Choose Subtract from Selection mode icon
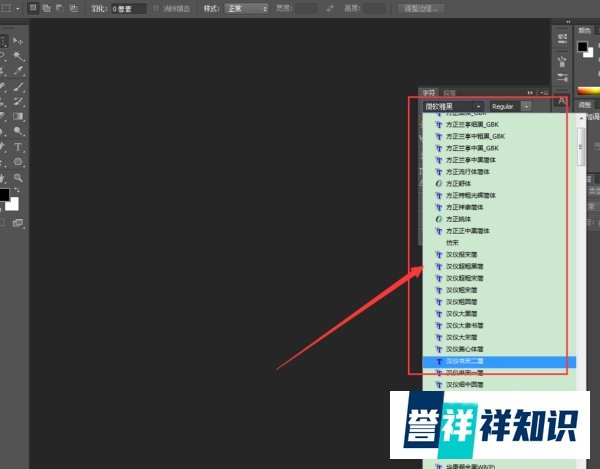The width and height of the screenshot is (600, 469). tap(60, 8)
